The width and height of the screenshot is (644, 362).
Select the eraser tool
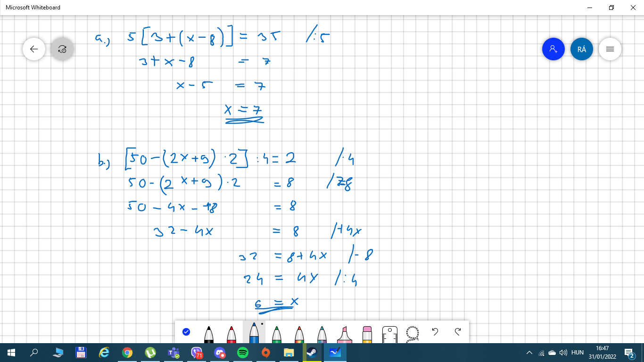[x=367, y=334]
